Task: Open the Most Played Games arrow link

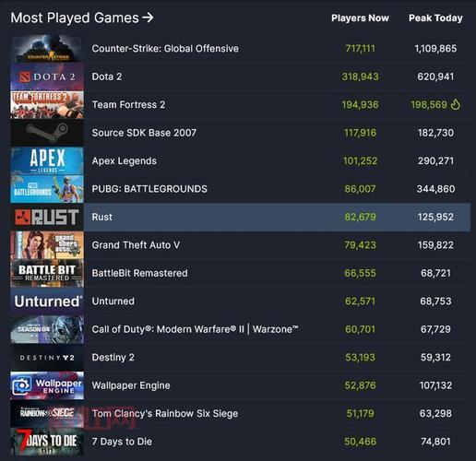Action: (82, 18)
